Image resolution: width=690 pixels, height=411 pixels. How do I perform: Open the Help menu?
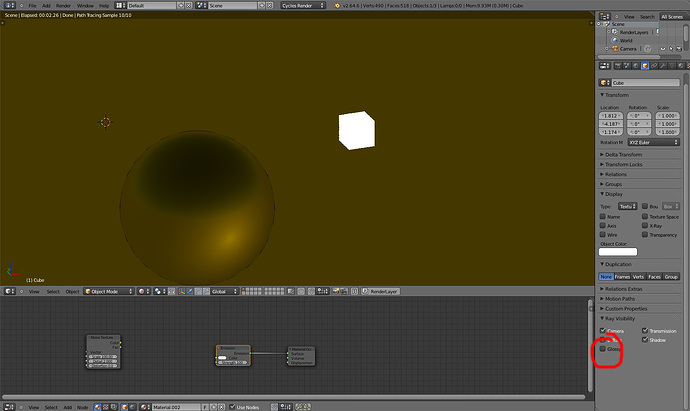104,6
